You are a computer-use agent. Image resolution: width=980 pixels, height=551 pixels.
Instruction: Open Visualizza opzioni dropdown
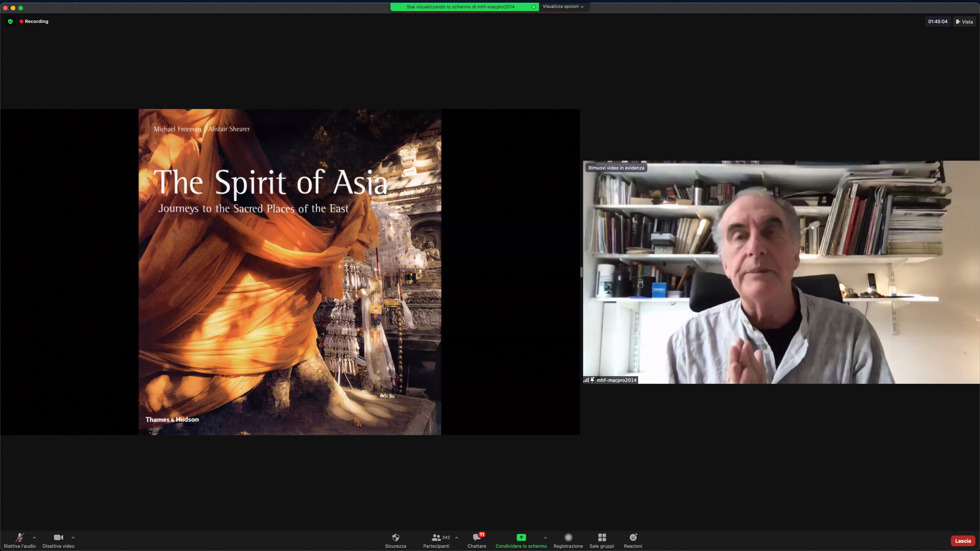(563, 7)
